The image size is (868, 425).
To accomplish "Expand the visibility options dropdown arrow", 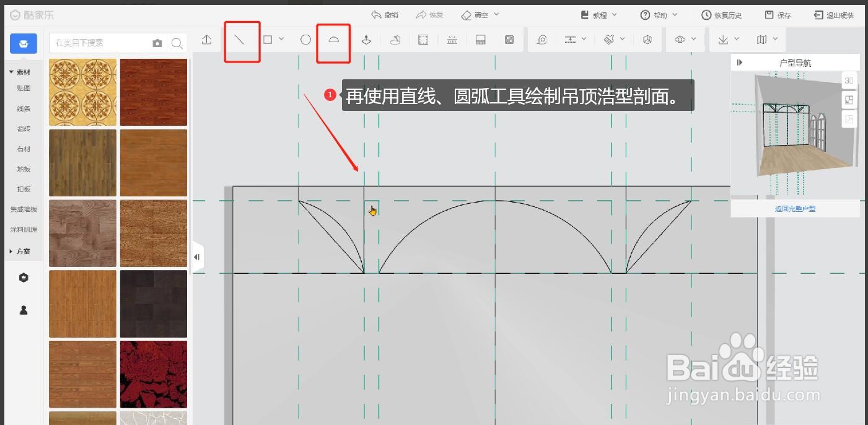I will (694, 39).
